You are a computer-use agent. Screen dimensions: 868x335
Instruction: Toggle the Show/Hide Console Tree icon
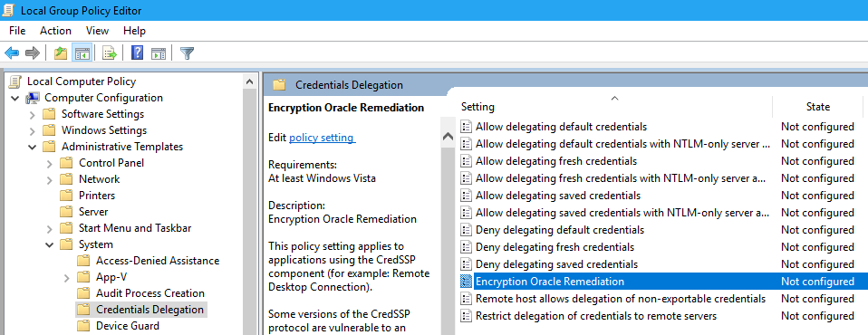pyautogui.click(x=82, y=53)
